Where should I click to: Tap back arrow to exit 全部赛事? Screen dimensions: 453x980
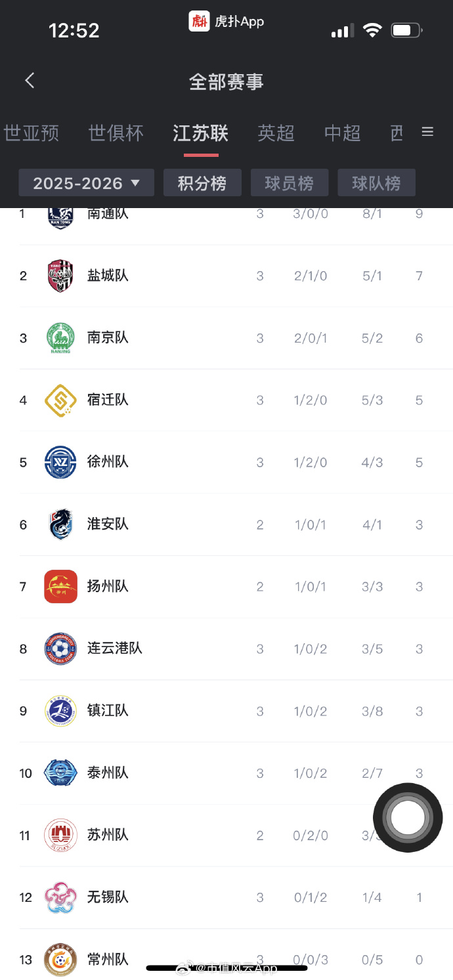pyautogui.click(x=29, y=80)
